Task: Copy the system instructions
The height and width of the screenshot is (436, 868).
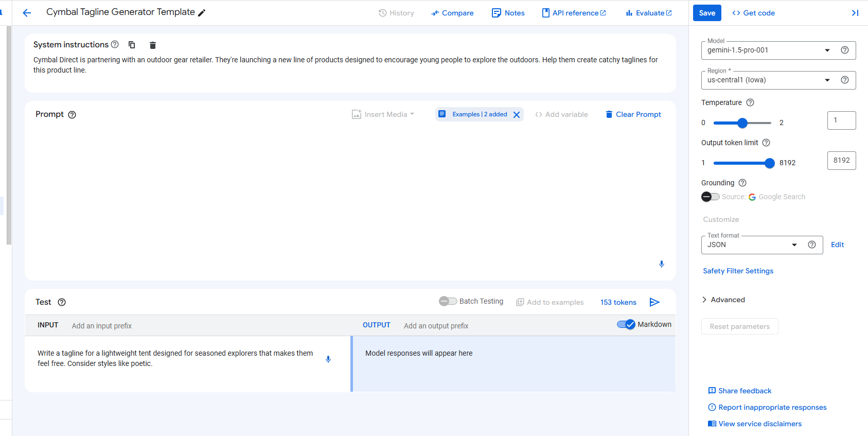Action: coord(132,45)
